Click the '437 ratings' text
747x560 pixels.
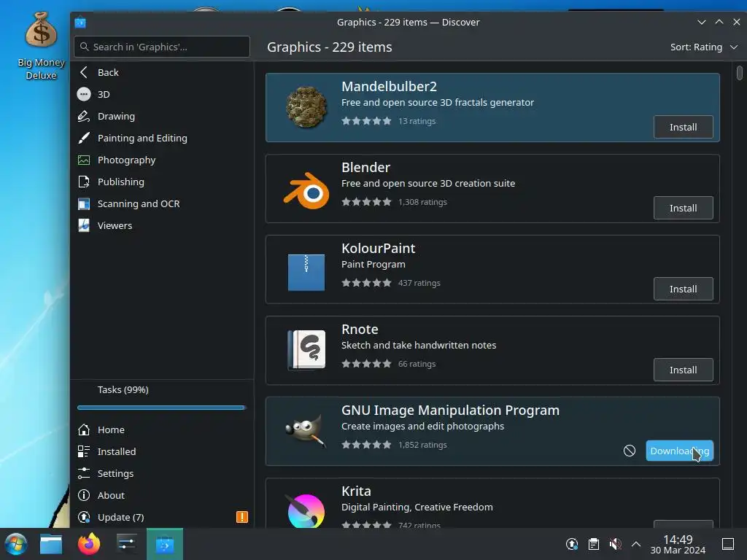[x=419, y=283]
